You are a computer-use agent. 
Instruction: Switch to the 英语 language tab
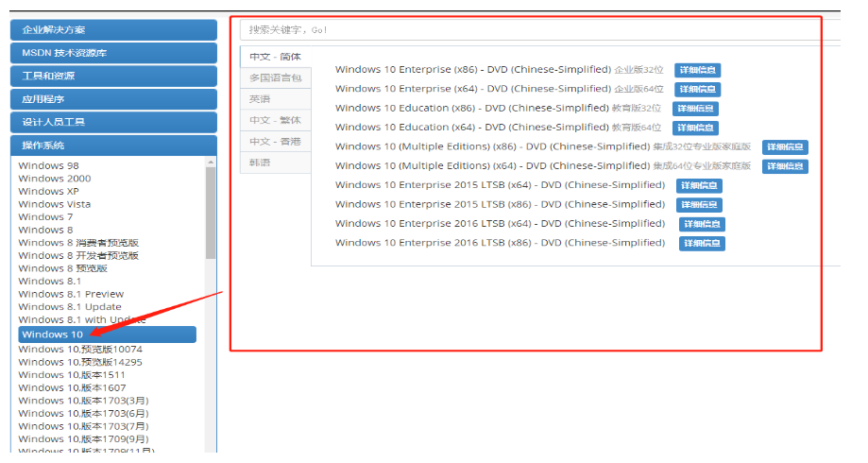coord(275,99)
